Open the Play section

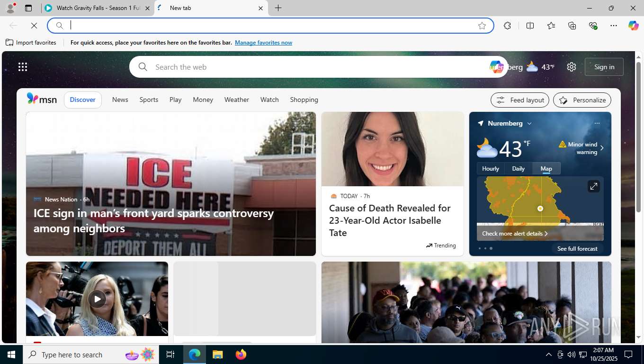pyautogui.click(x=176, y=100)
